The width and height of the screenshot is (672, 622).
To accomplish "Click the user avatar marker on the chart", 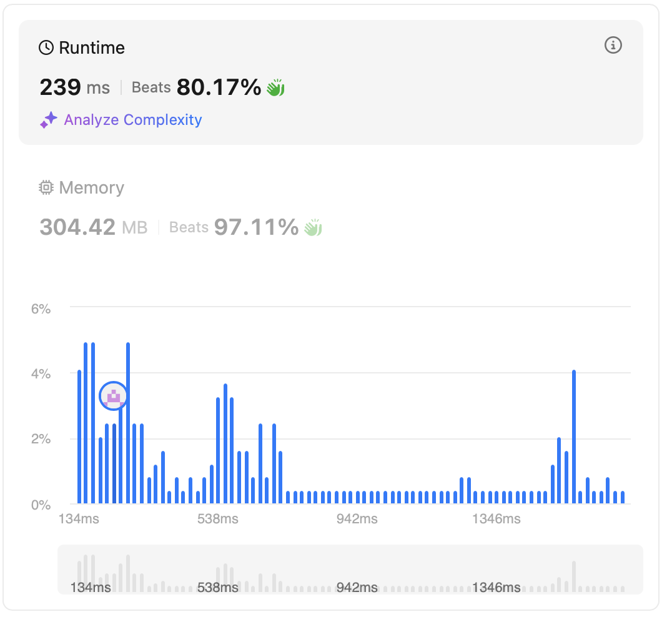I will point(113,396).
